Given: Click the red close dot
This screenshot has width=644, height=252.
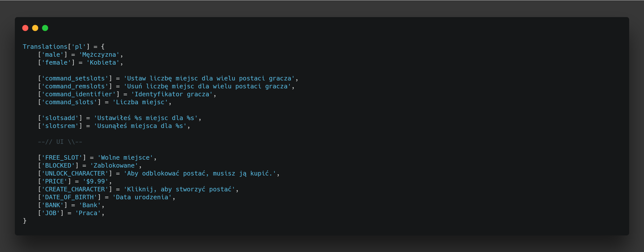Looking at the screenshot, I should pyautogui.click(x=25, y=28).
